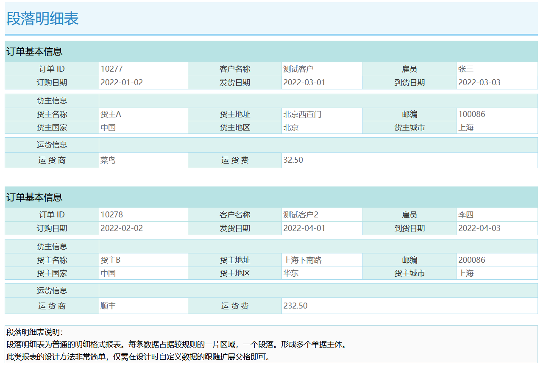Click 运货信息 label above carrier 顺丰
This screenshot has height=392, width=549.
52,291
